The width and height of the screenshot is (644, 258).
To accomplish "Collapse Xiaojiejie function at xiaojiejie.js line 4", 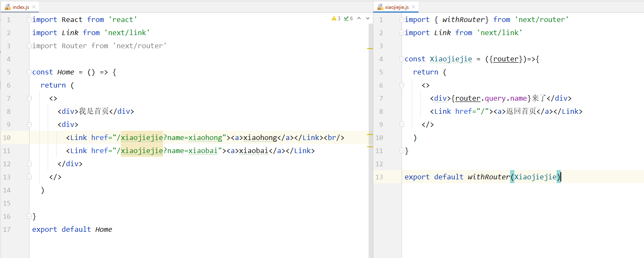I will [402, 59].
